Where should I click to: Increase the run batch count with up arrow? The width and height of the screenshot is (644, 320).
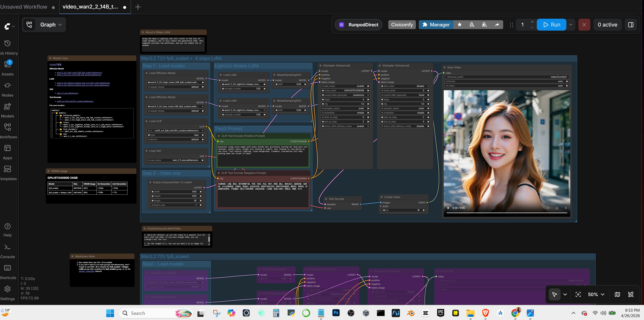[x=532, y=22]
